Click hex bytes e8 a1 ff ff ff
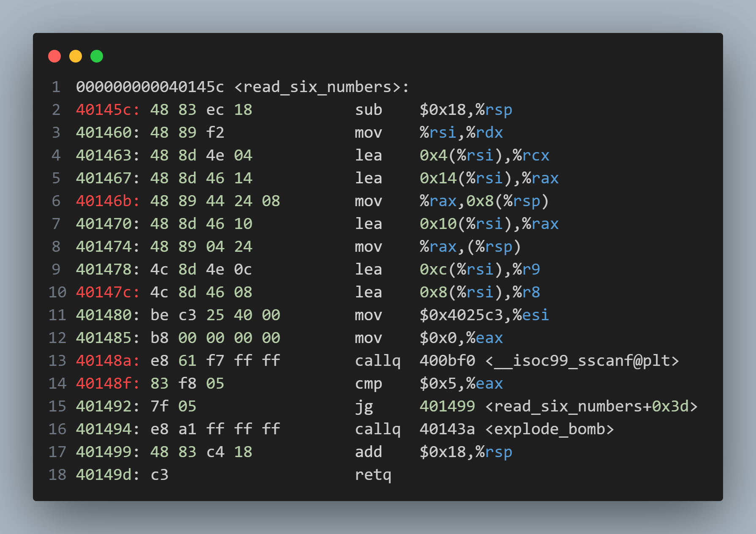 (215, 429)
